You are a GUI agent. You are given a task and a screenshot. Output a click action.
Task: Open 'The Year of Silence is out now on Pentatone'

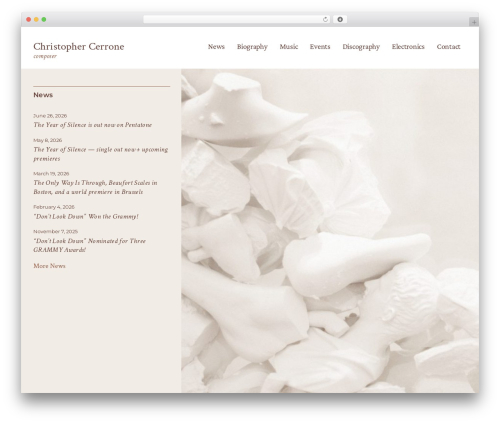93,125
